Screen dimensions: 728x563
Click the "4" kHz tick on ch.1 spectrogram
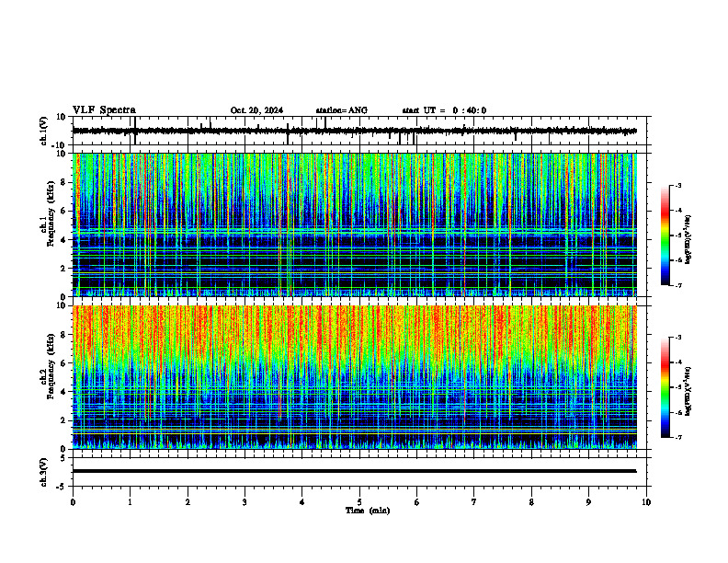point(63,240)
